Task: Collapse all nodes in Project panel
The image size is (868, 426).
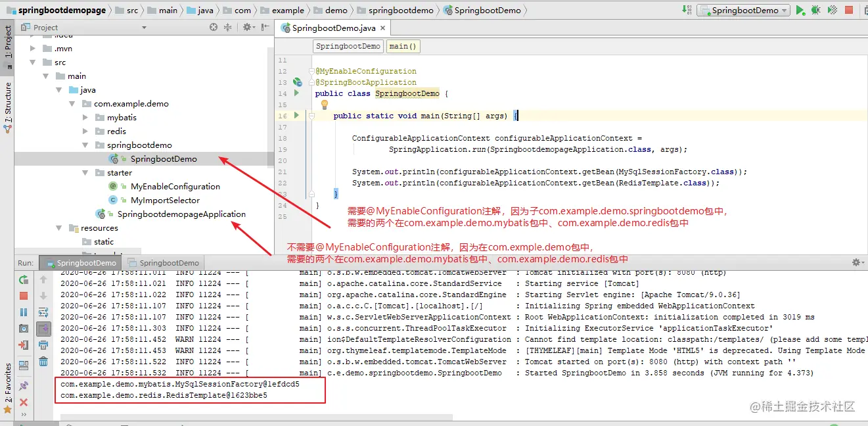Action: [x=228, y=27]
